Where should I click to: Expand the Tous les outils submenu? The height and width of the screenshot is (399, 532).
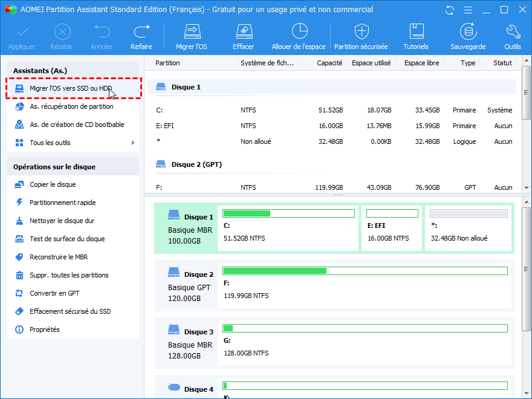(x=73, y=143)
